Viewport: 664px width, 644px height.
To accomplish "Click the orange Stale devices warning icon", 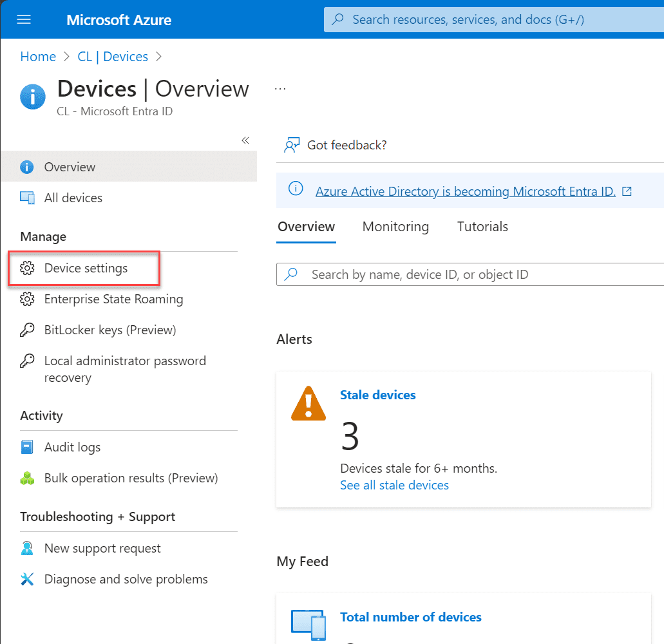I will click(x=308, y=404).
